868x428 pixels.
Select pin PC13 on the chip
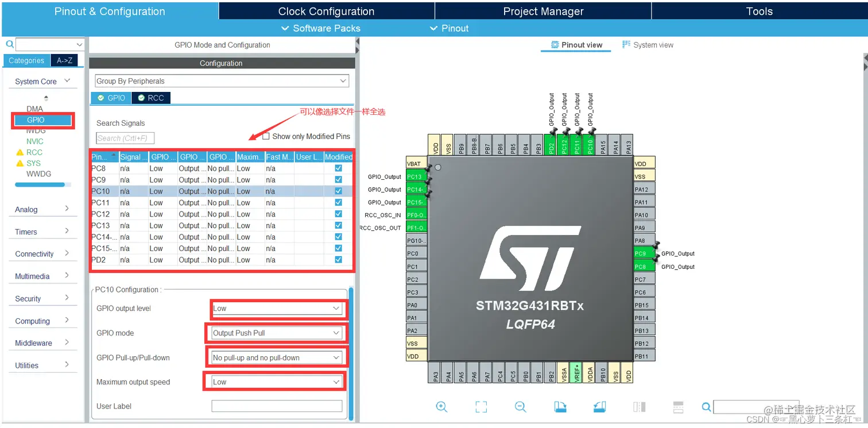pos(416,176)
